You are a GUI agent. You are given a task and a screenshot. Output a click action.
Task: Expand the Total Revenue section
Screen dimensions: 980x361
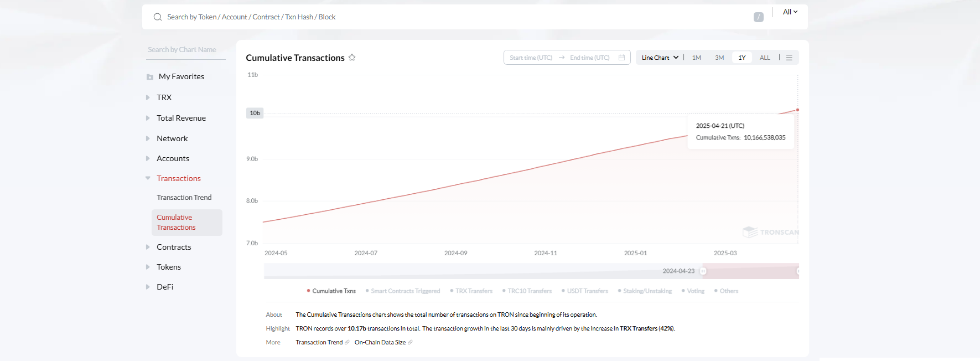(148, 118)
